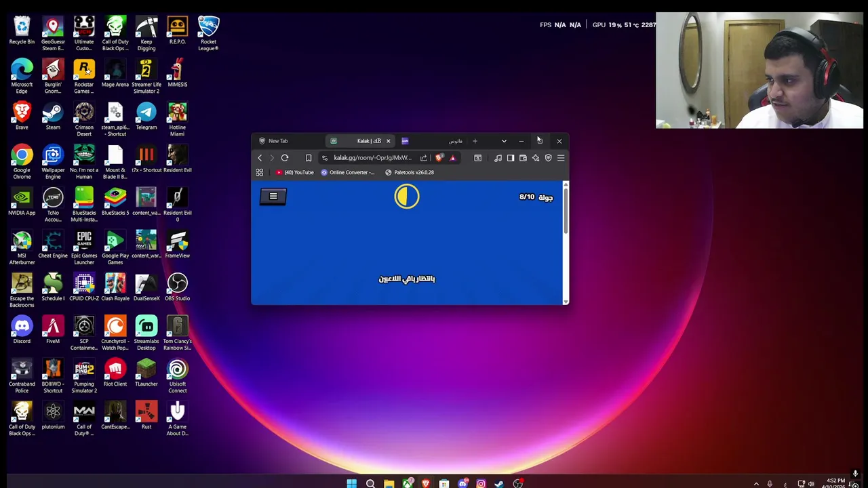Screen dimensions: 868x488
Task: Open Brave main menu button
Action: coord(561,158)
